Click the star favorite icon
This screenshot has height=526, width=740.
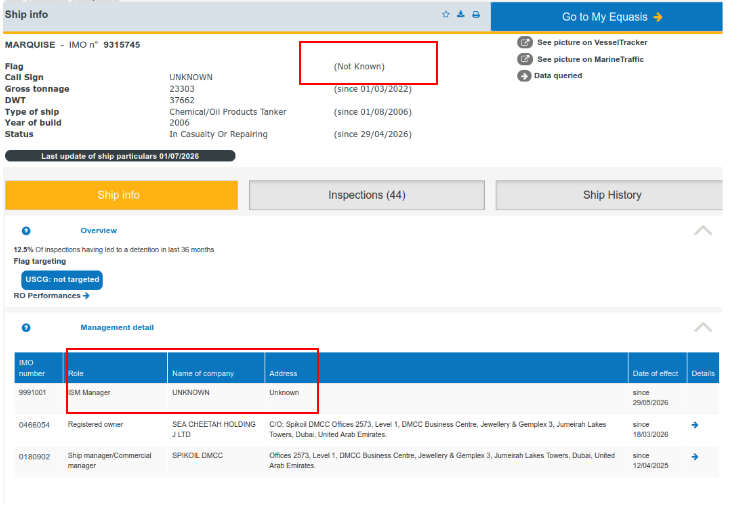(446, 14)
